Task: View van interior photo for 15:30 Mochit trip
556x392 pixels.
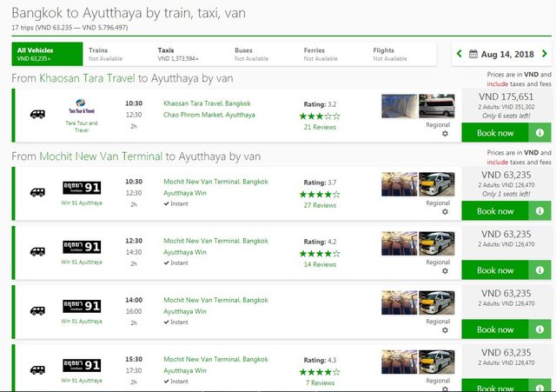Action: 400,362
